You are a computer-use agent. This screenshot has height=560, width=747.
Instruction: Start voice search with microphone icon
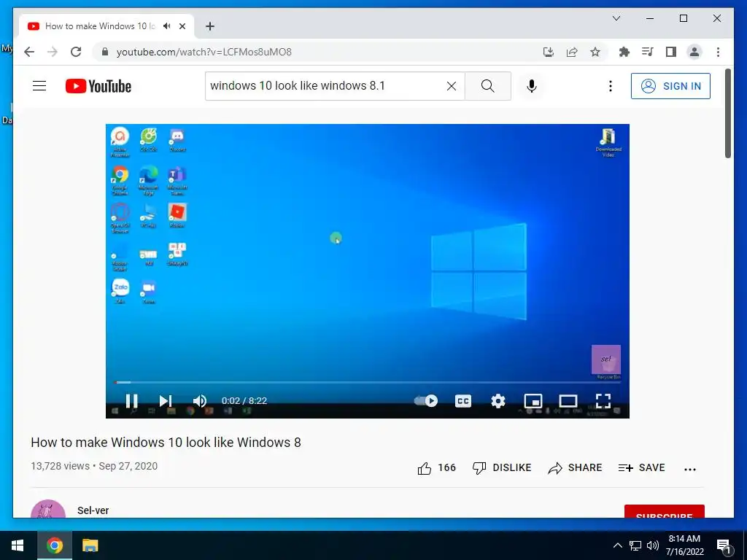click(x=532, y=86)
